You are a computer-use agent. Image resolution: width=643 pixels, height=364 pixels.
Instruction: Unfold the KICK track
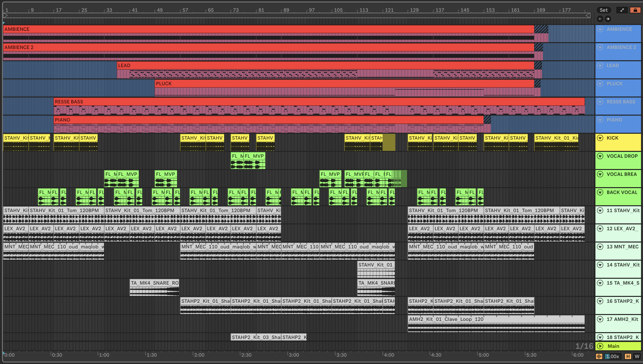(x=600, y=138)
